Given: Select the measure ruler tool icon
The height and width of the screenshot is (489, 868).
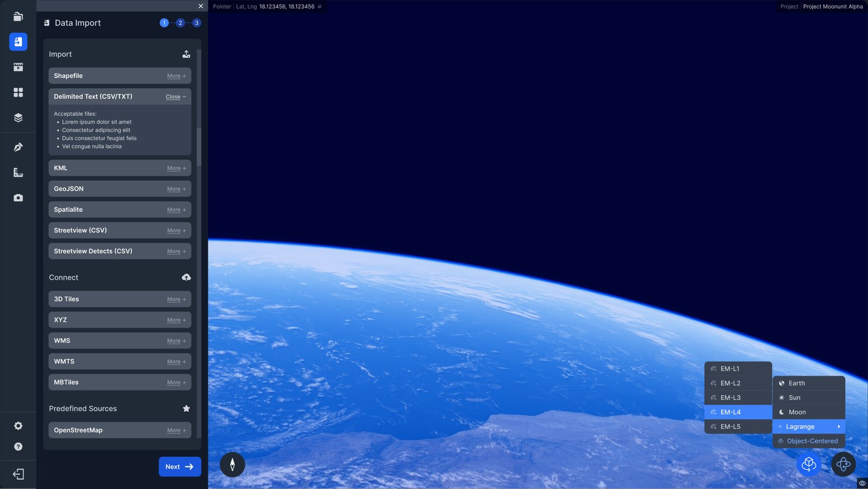Looking at the screenshot, I should 18,173.
